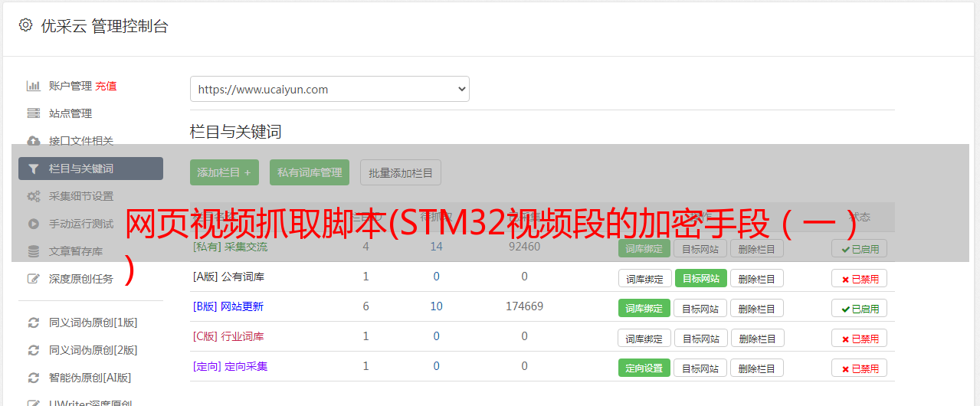
Task: Click 词库绑定 in the 采集交流 row
Action: 644,248
